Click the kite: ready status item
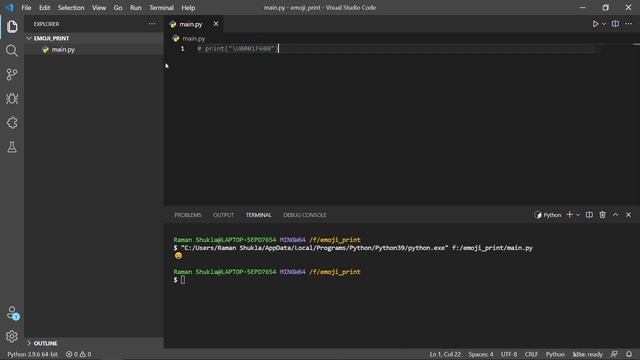Image resolution: width=640 pixels, height=360 pixels. pos(587,354)
